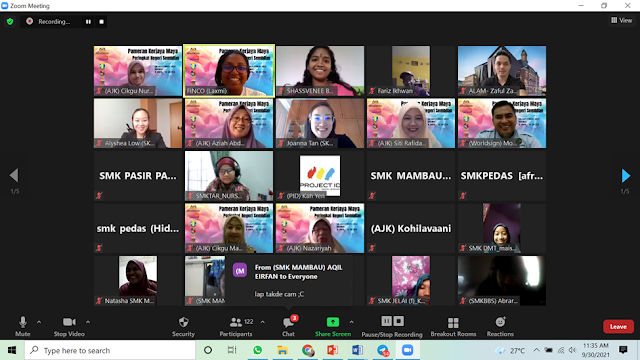Click the green encryption shield icon

coord(10,21)
